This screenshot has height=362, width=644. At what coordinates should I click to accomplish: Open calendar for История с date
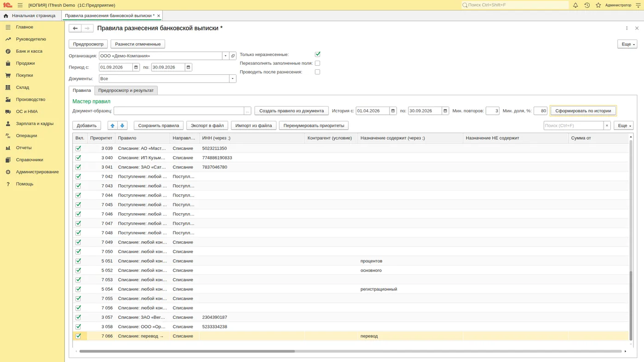tap(393, 111)
